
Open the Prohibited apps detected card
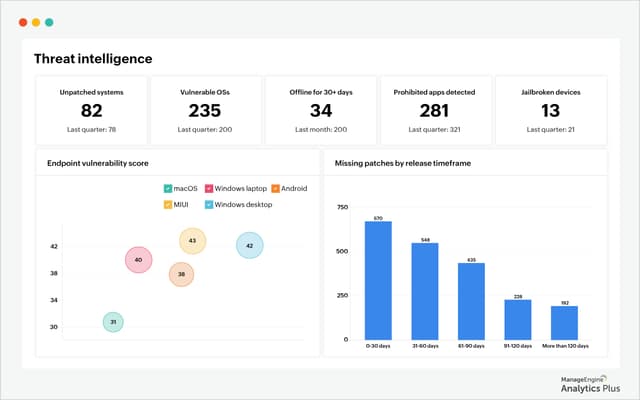434,110
